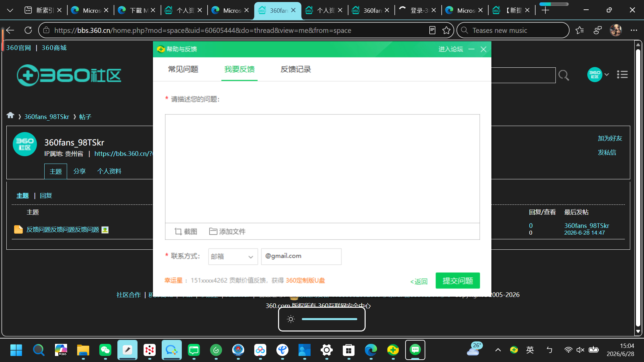This screenshot has height=362, width=644.
Task: Go back with the browser back arrow
Action: [x=10, y=31]
